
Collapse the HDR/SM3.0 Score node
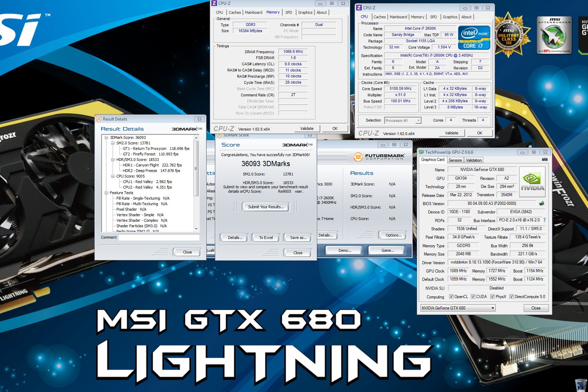click(x=113, y=160)
